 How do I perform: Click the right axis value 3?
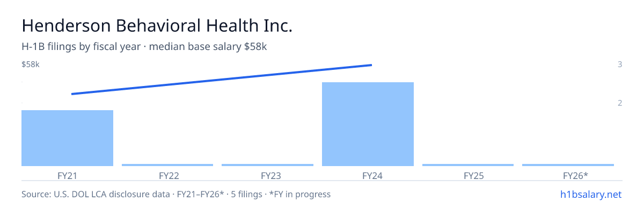620,64
